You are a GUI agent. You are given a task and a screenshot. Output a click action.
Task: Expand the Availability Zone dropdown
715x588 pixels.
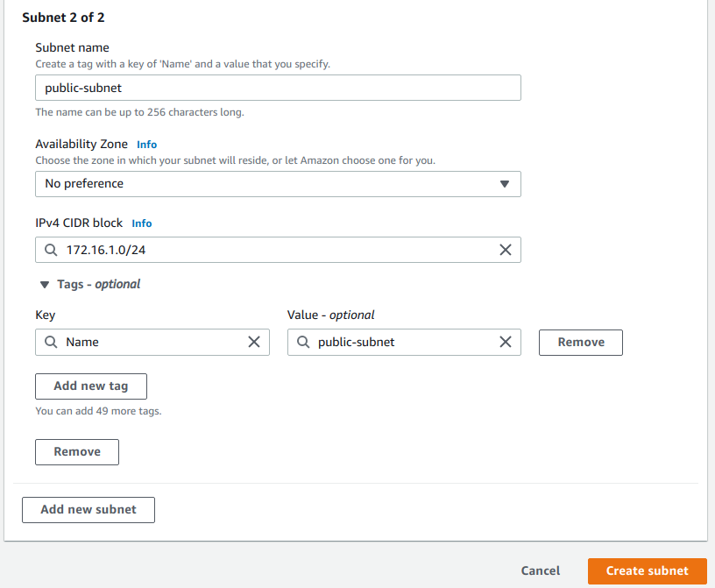[x=278, y=184]
